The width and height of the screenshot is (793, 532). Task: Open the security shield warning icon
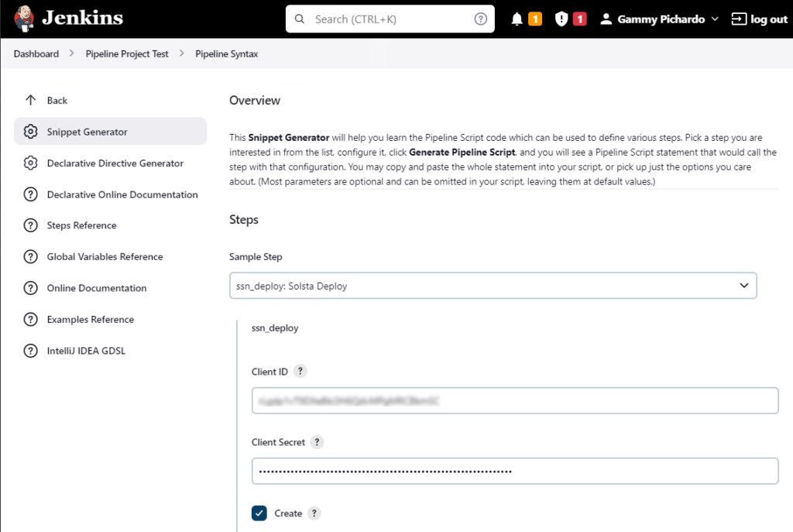561,19
